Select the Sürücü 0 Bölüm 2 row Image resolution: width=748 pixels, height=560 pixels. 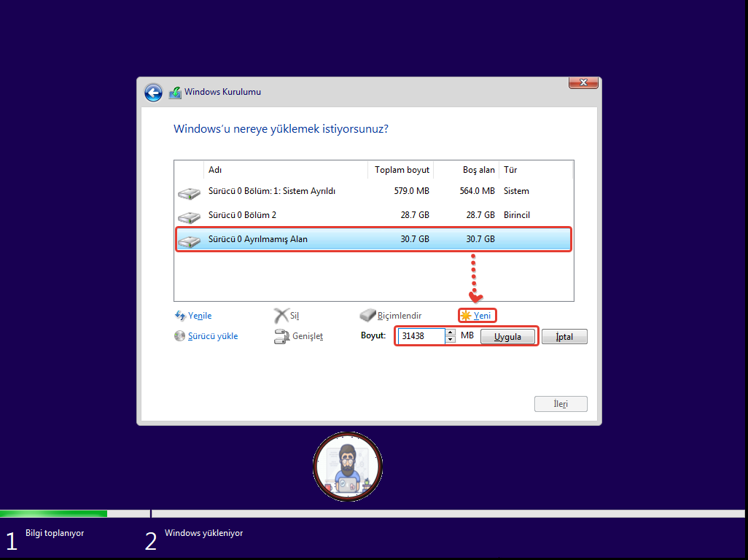373,215
